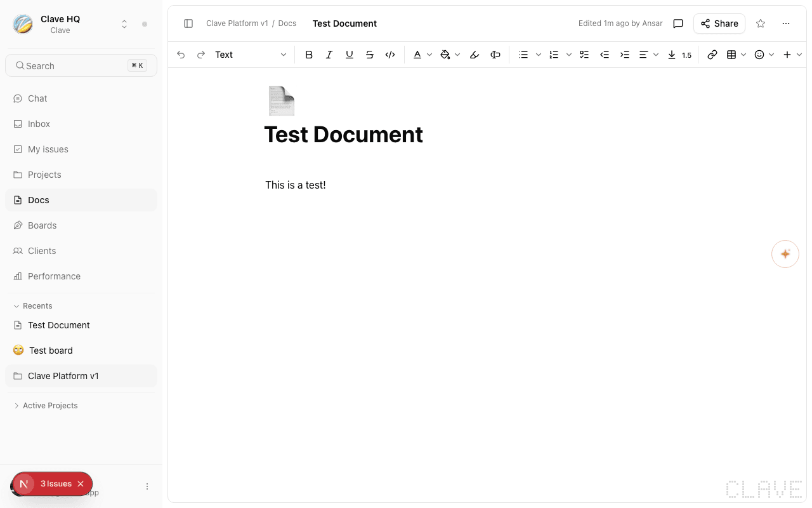Open Clave Platform v1 from the breadcrumb

point(238,23)
